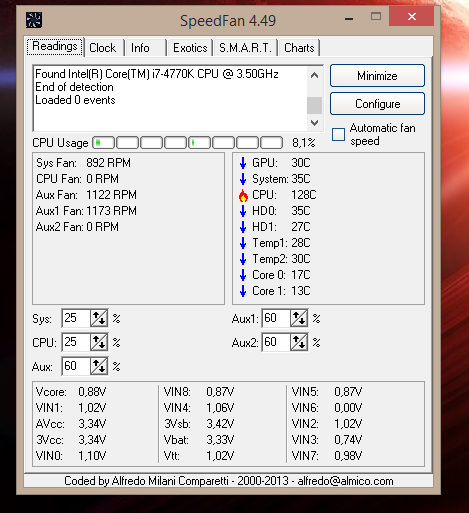Image resolution: width=469 pixels, height=513 pixels.
Task: Switch to the Exotics tab
Action: [x=190, y=48]
